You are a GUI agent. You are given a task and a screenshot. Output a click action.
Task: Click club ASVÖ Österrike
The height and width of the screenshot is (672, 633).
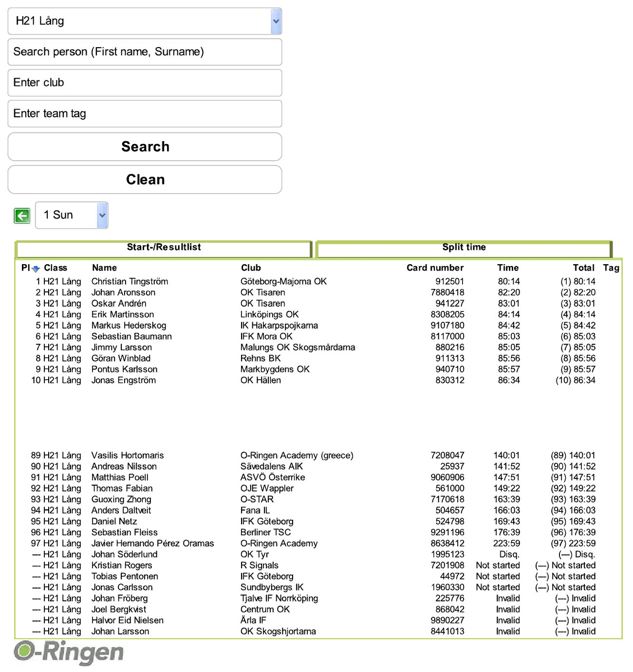(273, 477)
